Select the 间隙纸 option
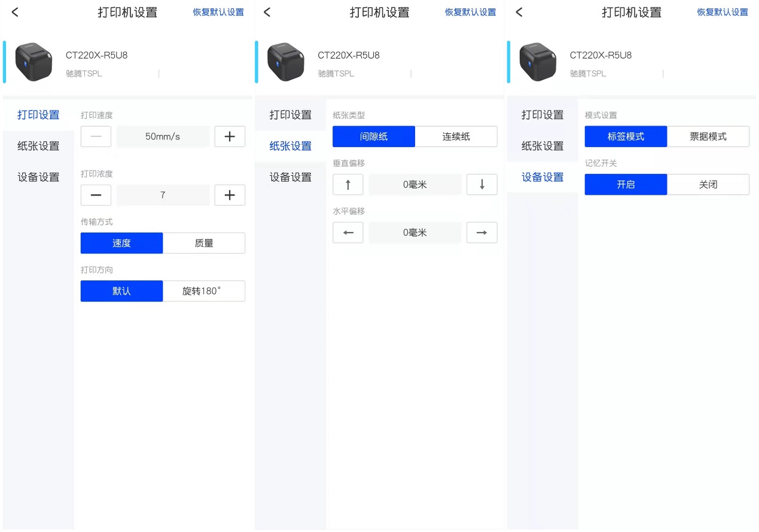 374,136
